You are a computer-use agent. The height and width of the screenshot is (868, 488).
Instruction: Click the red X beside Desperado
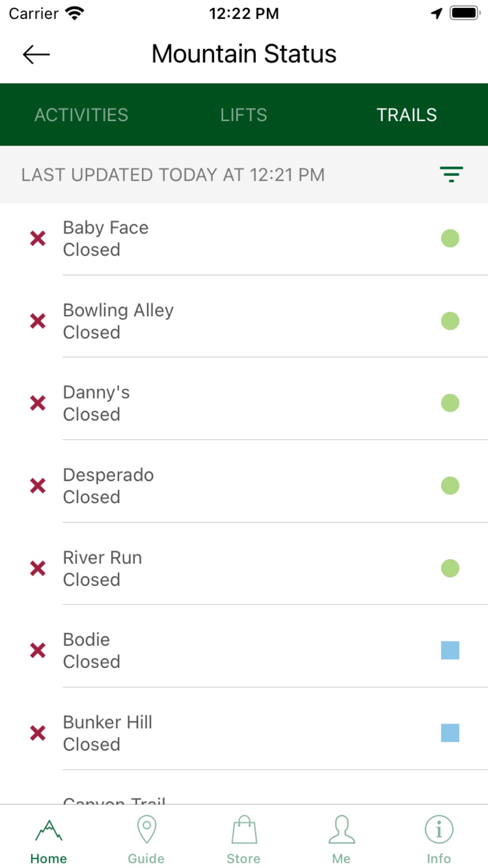(38, 486)
